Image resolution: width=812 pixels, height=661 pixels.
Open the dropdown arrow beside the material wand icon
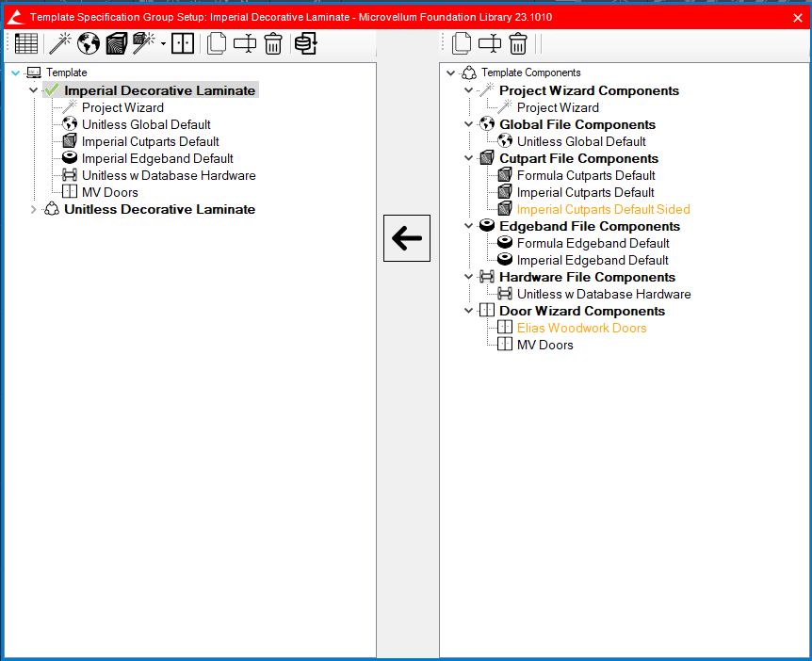[163, 43]
